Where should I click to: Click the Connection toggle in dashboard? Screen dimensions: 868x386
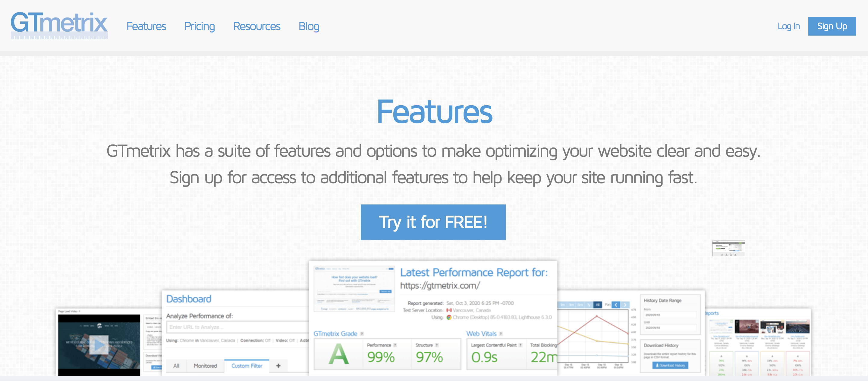coord(265,340)
